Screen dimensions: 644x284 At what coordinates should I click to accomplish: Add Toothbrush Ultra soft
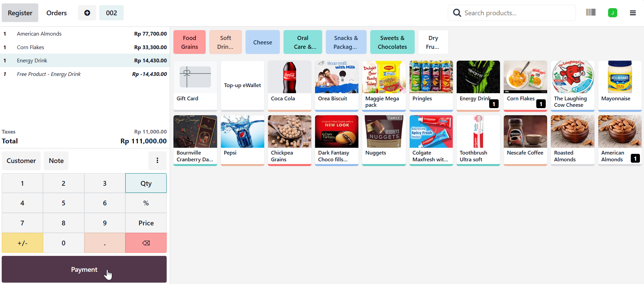pyautogui.click(x=478, y=140)
